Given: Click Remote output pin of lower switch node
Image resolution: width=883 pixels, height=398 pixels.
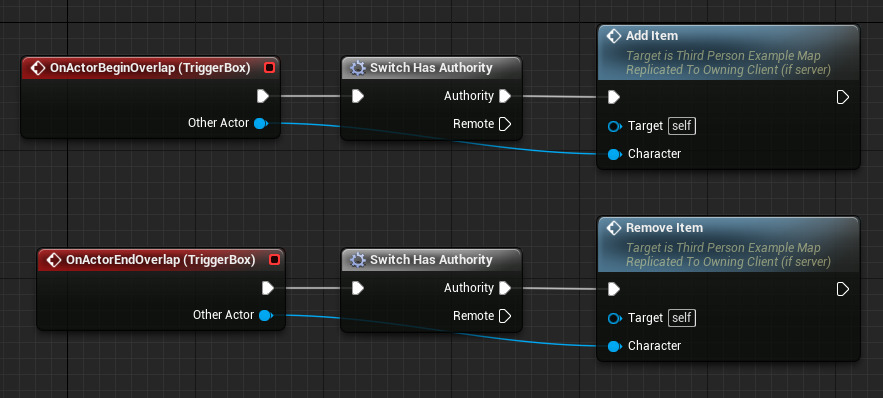Looking at the screenshot, I should (505, 316).
